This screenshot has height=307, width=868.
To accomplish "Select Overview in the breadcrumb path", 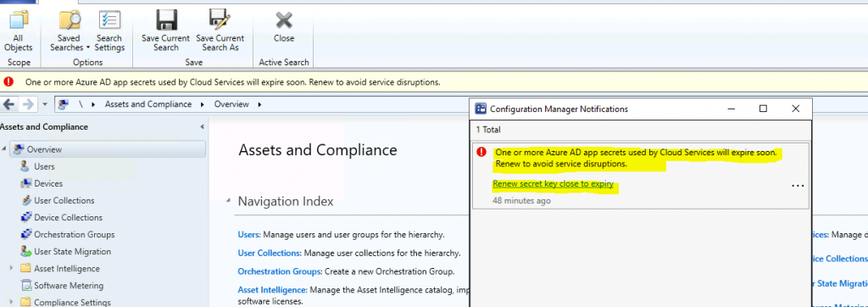I will pos(231,104).
